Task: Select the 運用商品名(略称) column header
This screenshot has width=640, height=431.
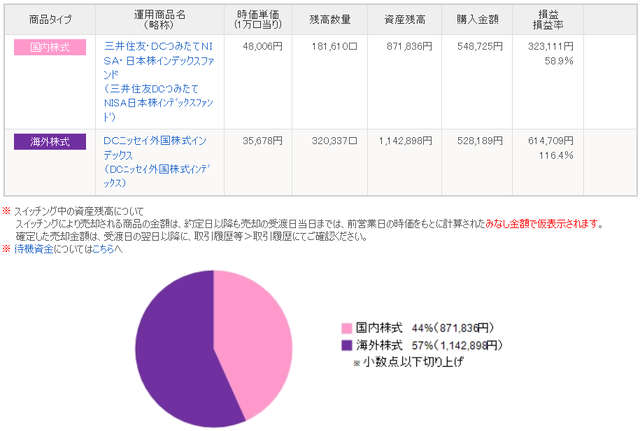Action: [x=160, y=20]
